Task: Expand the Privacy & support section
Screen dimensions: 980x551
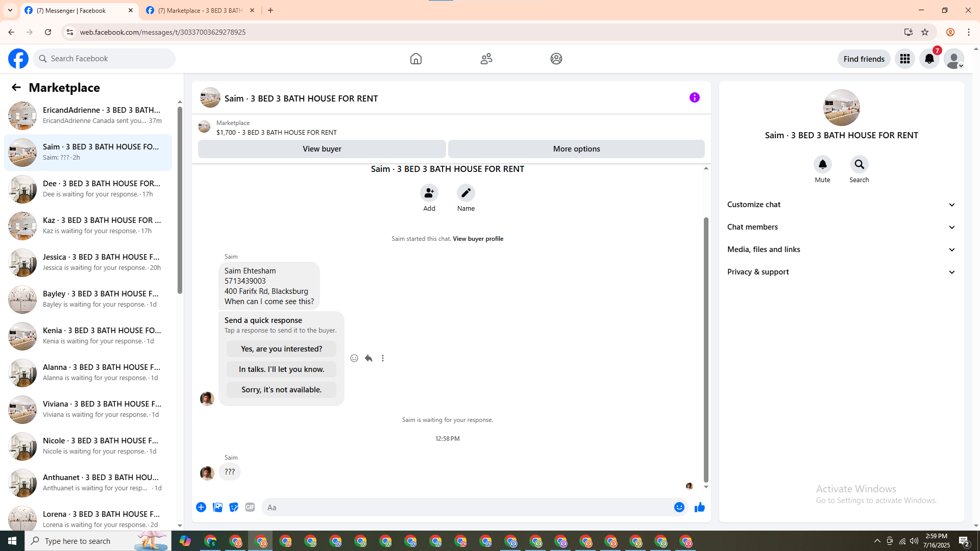Action: tap(842, 272)
